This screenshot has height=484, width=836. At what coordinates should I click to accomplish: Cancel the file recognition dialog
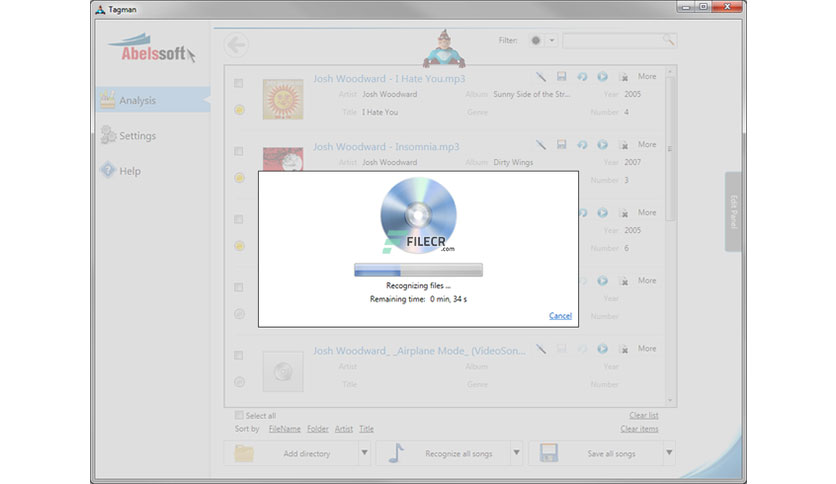tap(560, 316)
